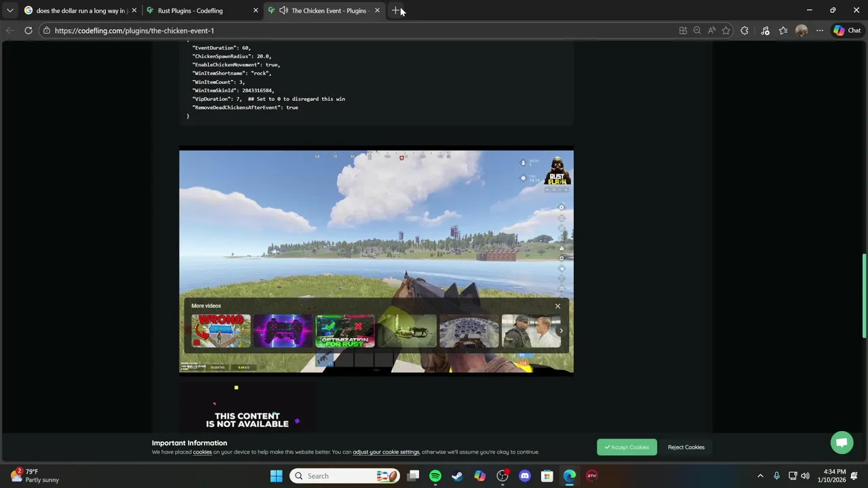Open the media control music icon

coord(765,30)
